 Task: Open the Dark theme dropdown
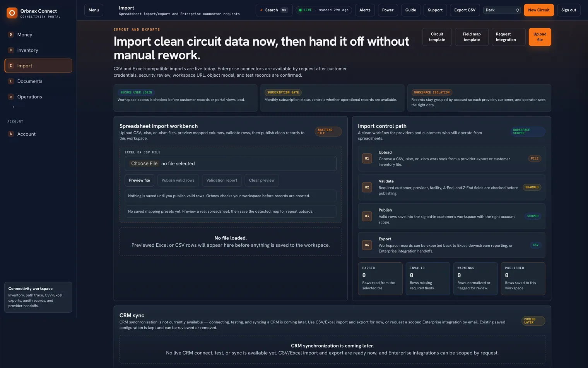[x=502, y=10]
